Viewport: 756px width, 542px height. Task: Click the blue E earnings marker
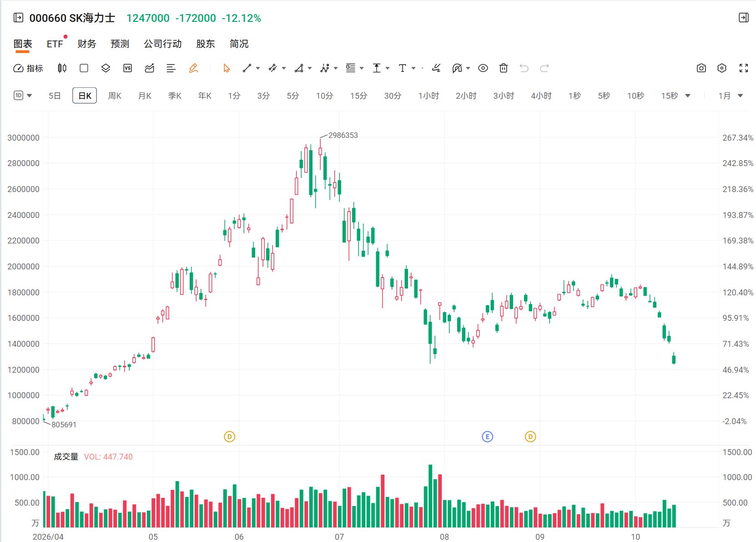click(x=487, y=437)
